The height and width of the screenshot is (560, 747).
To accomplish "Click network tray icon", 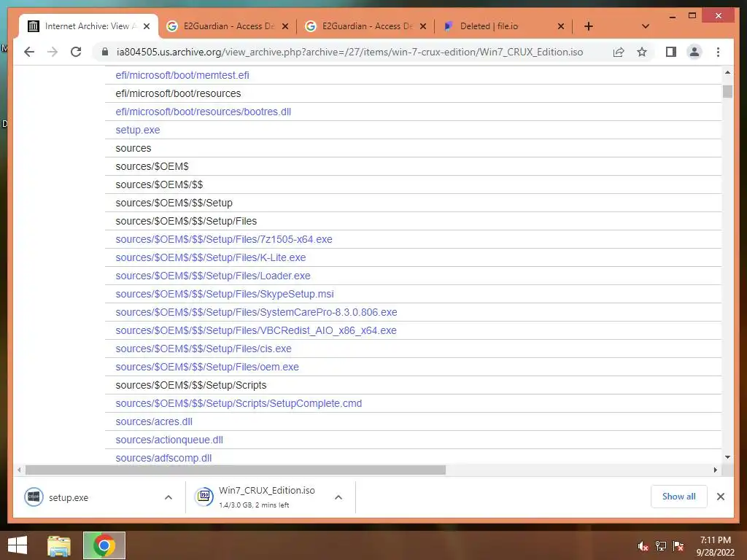I will [661, 546].
